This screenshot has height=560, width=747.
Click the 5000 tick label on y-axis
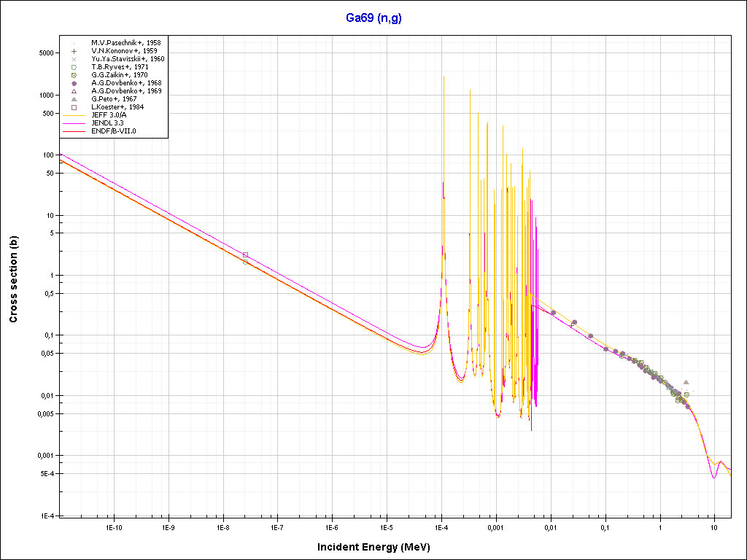[46, 53]
